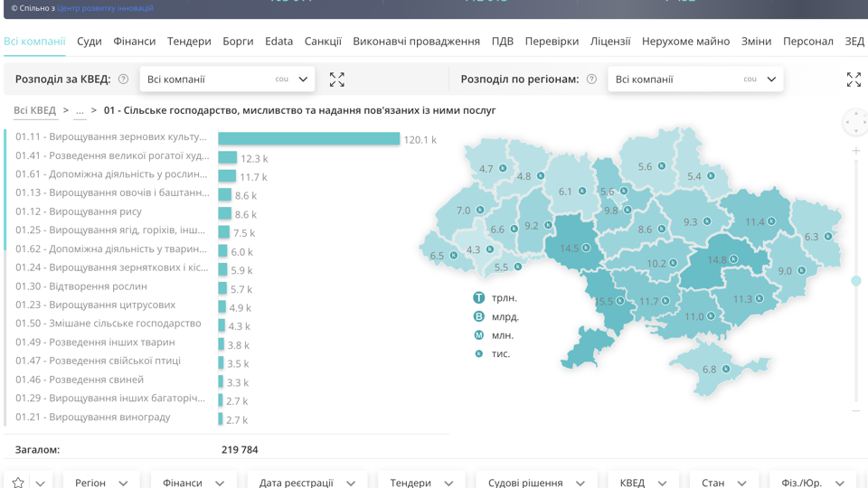
Task: Expand the KVED chart to fullscreen
Action: (x=336, y=80)
